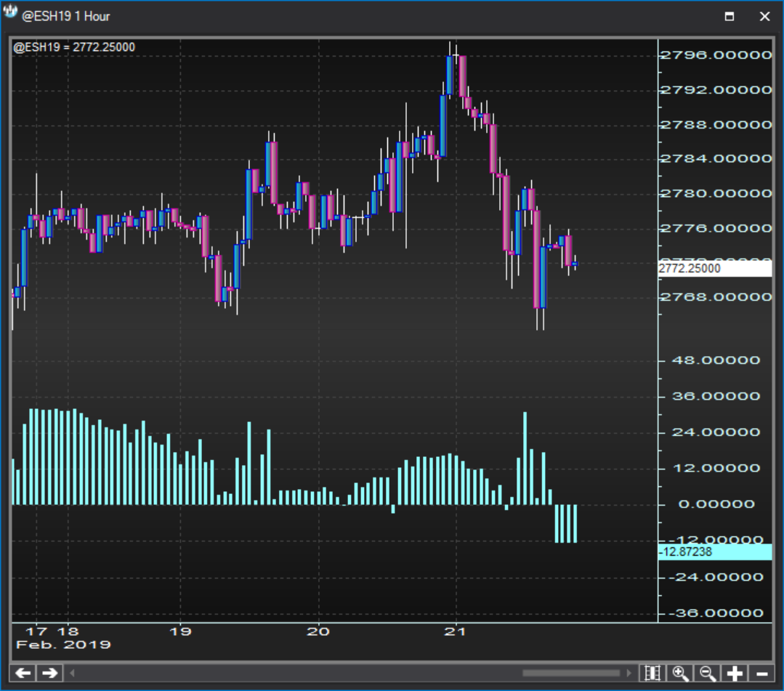The height and width of the screenshot is (691, 784).
Task: Click the 12.00000 indicator axis label
Action: [716, 468]
